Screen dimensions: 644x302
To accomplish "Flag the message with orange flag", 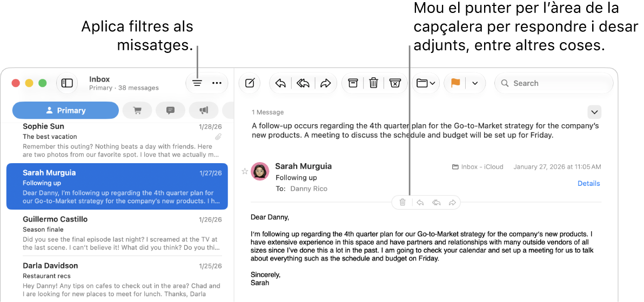I will (455, 83).
